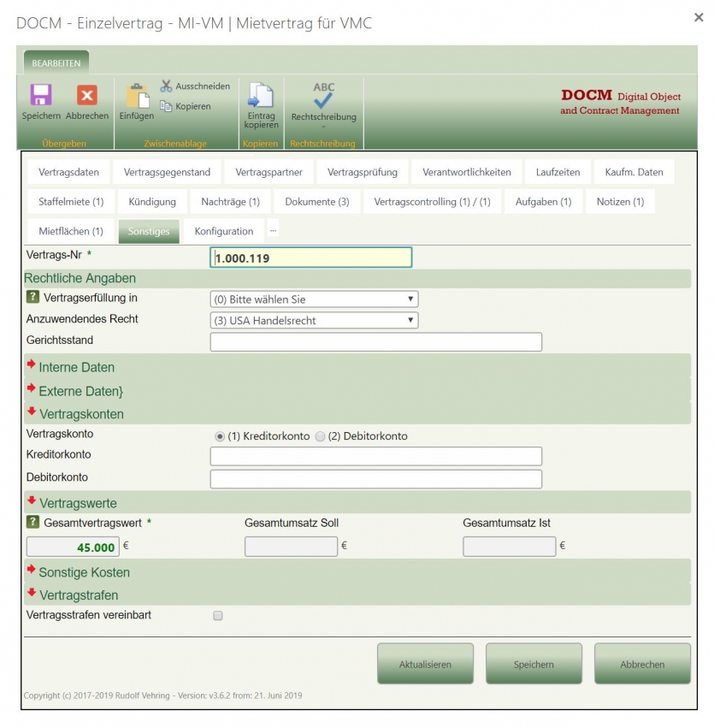Select the Debitorkonto radio button
This screenshot has width=714, height=728.
pyautogui.click(x=320, y=436)
